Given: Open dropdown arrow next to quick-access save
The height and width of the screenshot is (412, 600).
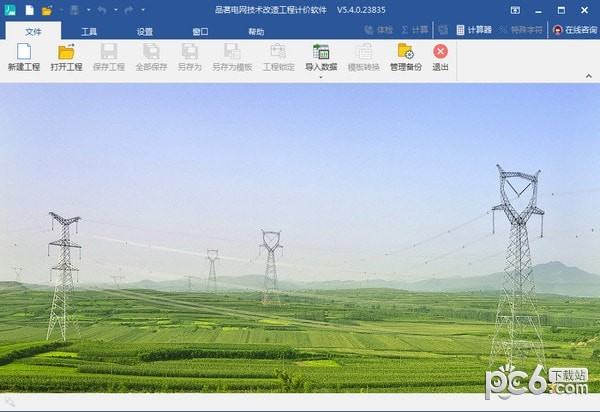Looking at the screenshot, I should coord(88,10).
